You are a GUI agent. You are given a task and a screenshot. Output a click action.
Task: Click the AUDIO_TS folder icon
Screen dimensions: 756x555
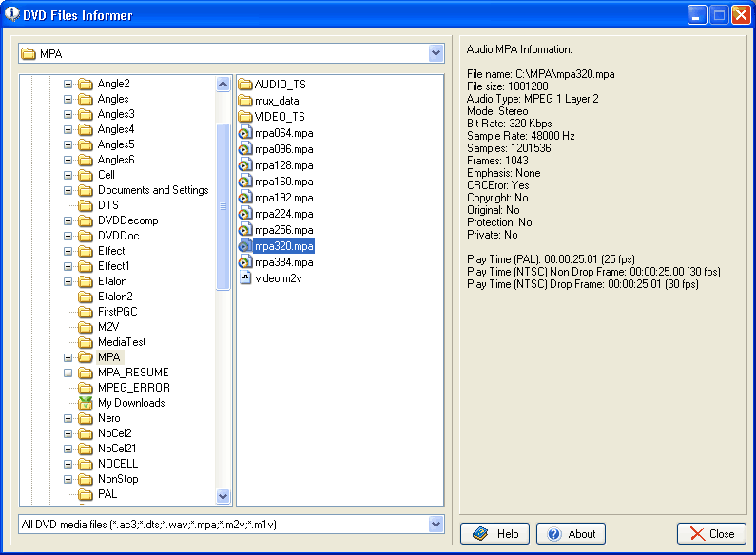click(244, 85)
